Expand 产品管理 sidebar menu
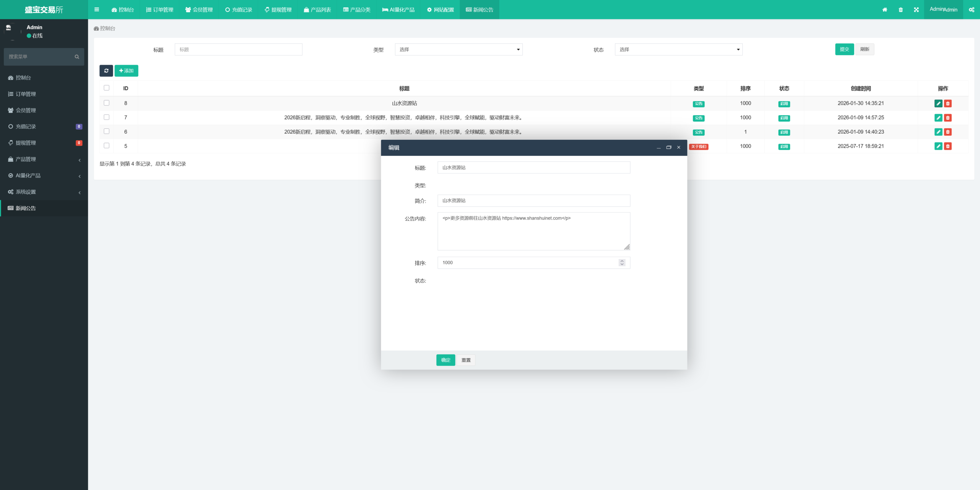This screenshot has height=490, width=980. [44, 159]
